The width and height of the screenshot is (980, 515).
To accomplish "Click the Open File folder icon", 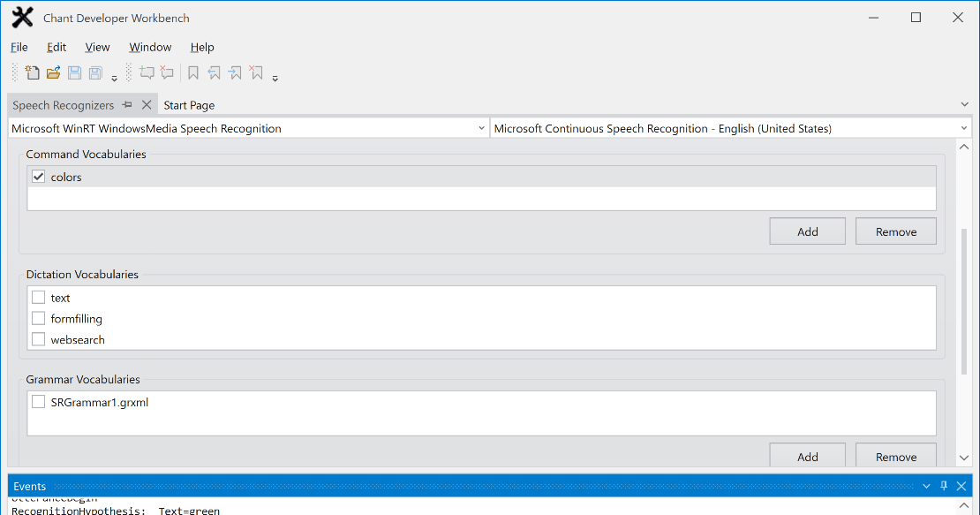I will [x=53, y=73].
